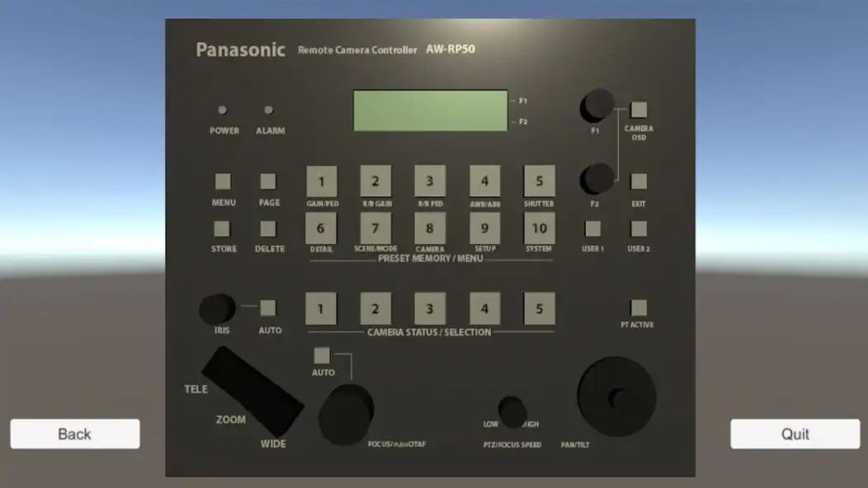Click the AW-RP50 model label

click(x=451, y=49)
